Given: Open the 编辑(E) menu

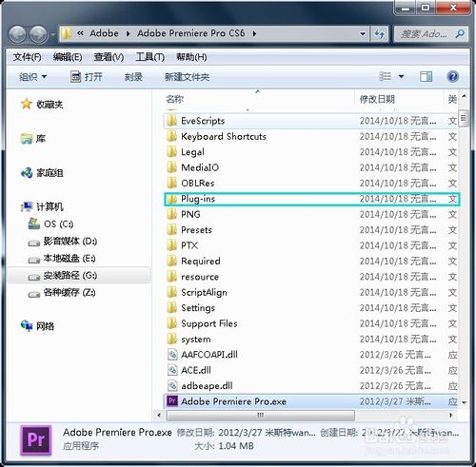Looking at the screenshot, I should tap(68, 57).
